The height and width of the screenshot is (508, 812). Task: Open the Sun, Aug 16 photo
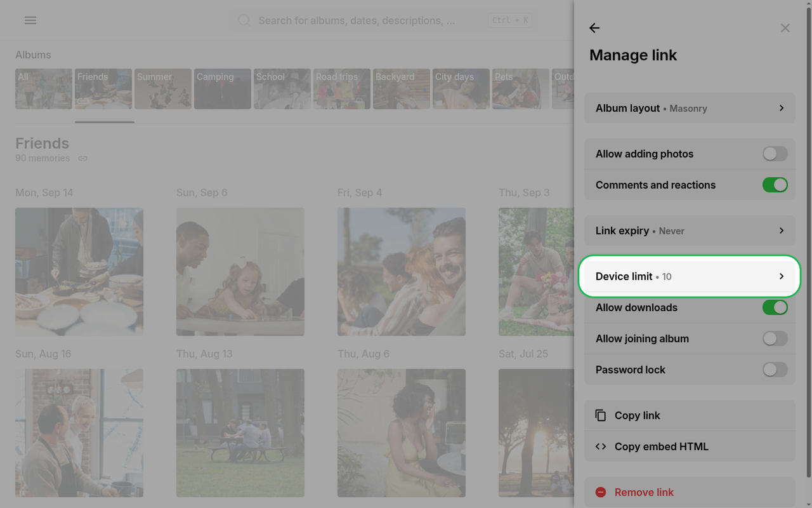click(79, 433)
